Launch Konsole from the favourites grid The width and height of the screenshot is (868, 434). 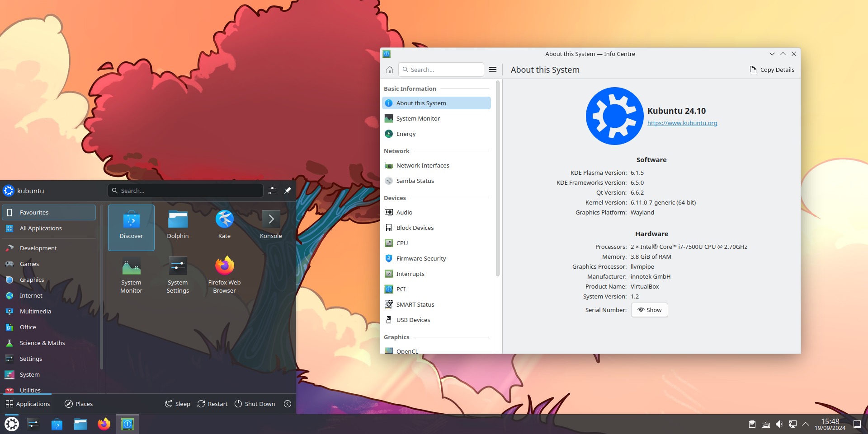point(271,227)
